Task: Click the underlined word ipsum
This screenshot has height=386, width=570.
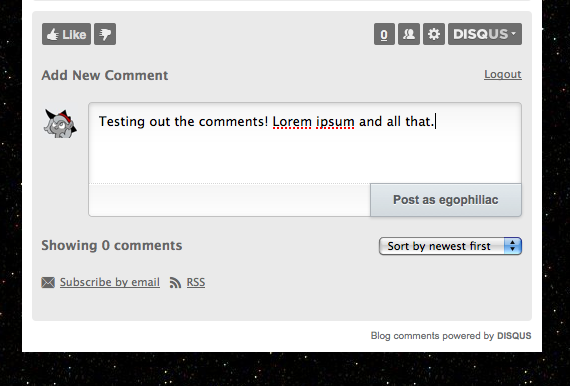Action: coord(335,122)
